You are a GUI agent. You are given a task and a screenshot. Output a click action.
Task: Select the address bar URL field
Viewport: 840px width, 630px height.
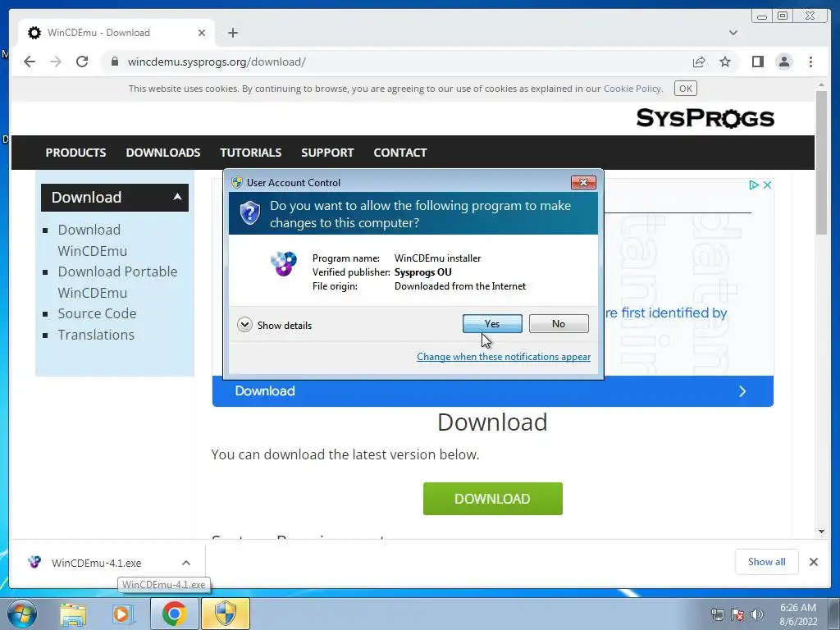(396, 62)
